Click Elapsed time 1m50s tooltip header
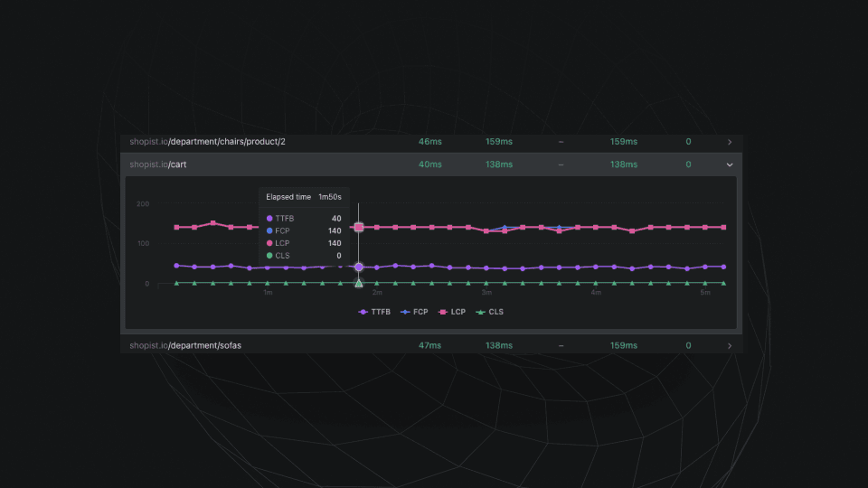Screen dimensions: 868x488 [304, 197]
